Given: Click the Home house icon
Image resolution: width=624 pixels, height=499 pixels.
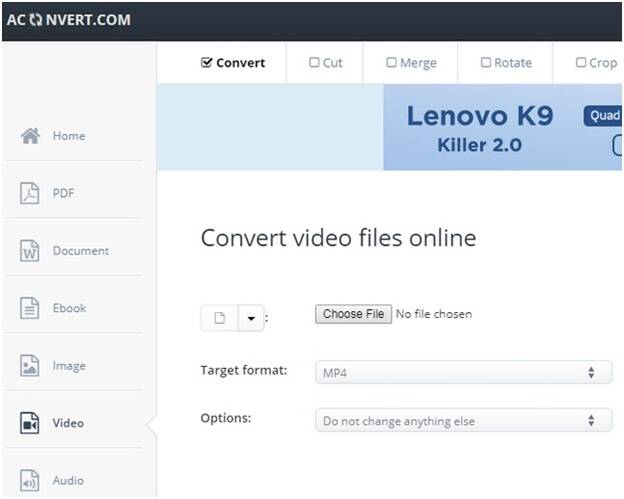Looking at the screenshot, I should (x=30, y=136).
